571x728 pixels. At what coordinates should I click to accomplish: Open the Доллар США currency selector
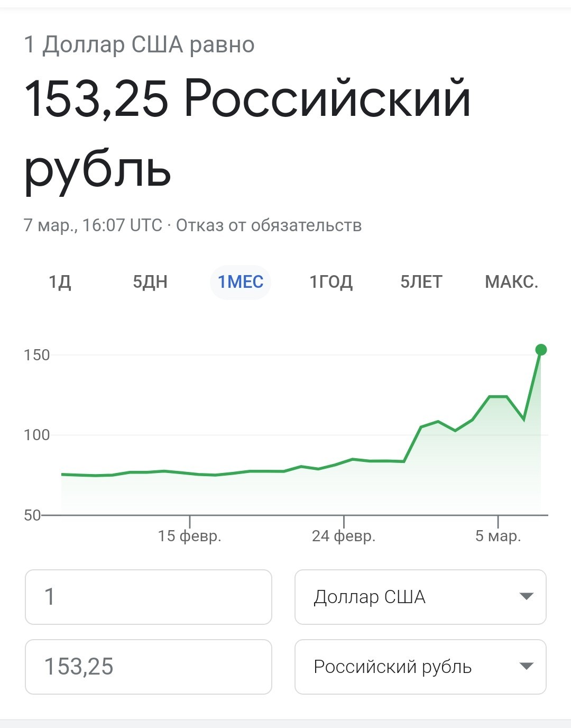420,597
